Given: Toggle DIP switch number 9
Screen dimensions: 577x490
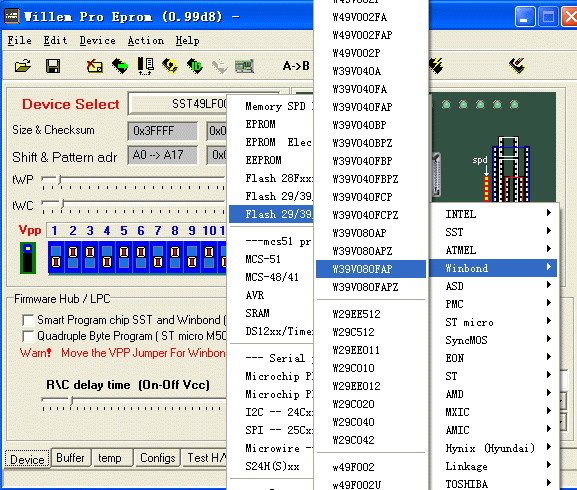Looking at the screenshot, I should [192, 257].
